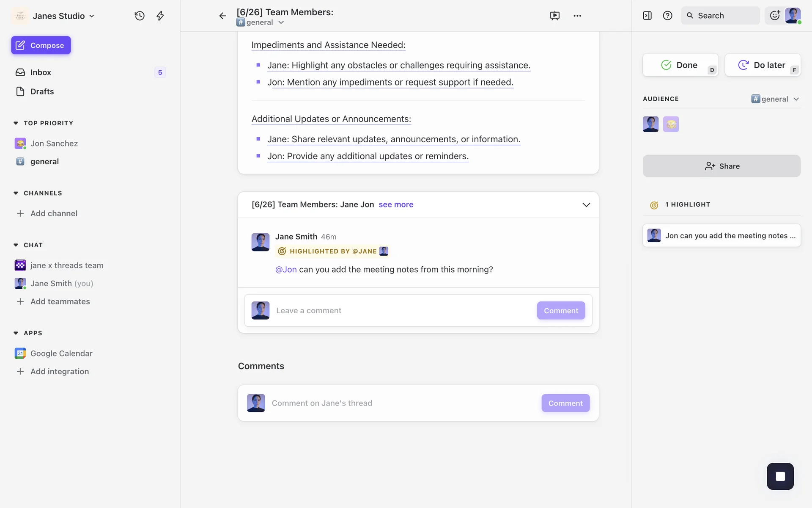Click the see more link
This screenshot has height=508, width=812.
(x=396, y=204)
